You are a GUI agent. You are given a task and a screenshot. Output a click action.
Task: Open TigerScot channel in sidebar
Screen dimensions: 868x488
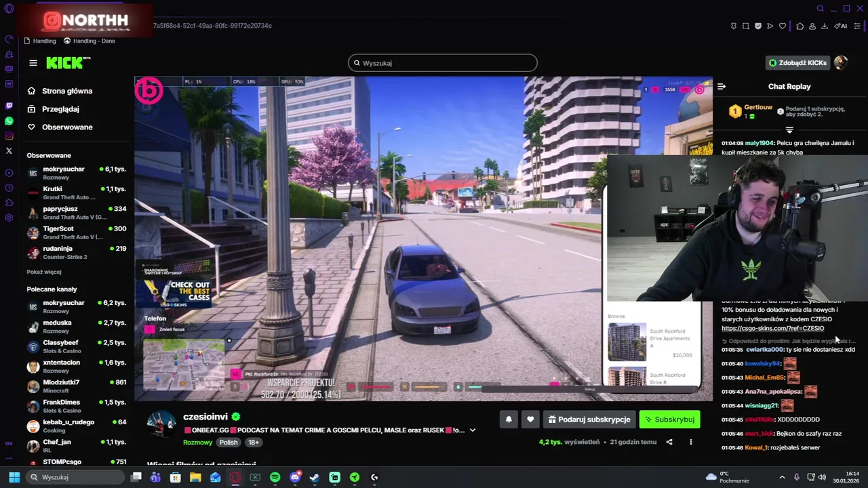77,232
